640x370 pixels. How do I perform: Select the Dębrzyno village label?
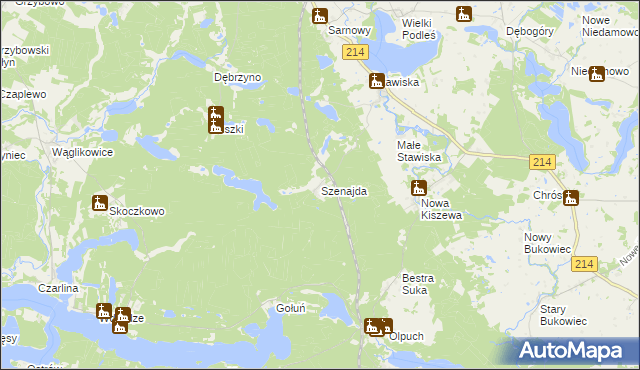point(238,77)
